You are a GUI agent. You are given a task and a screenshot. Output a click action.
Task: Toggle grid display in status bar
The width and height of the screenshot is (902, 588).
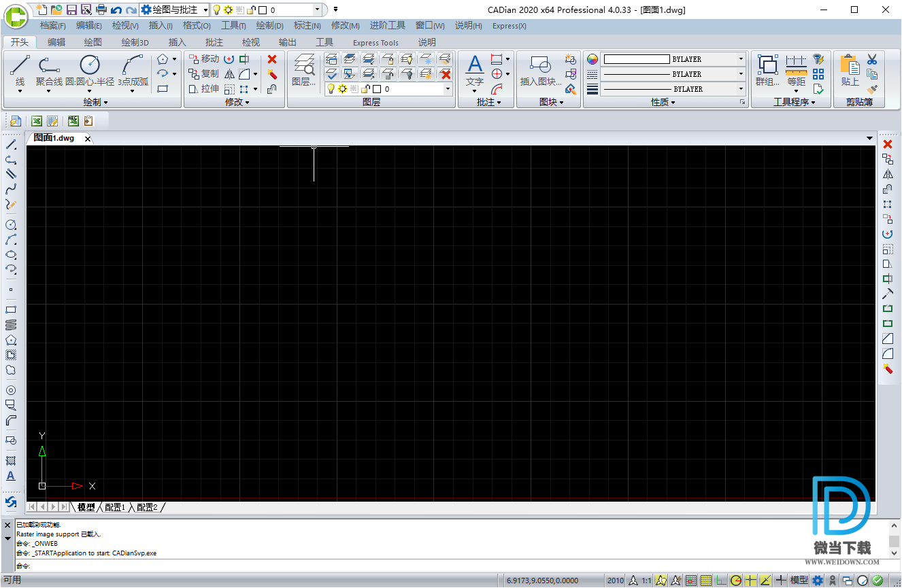pos(706,581)
